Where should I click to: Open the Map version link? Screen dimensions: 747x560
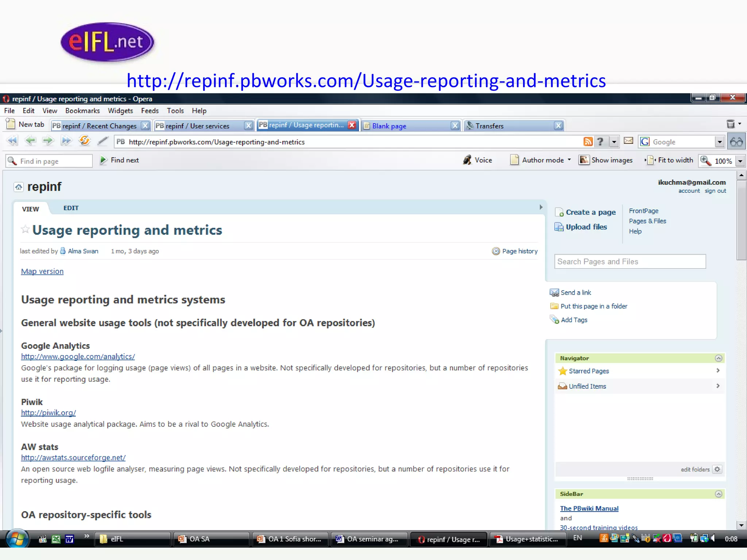pos(42,272)
